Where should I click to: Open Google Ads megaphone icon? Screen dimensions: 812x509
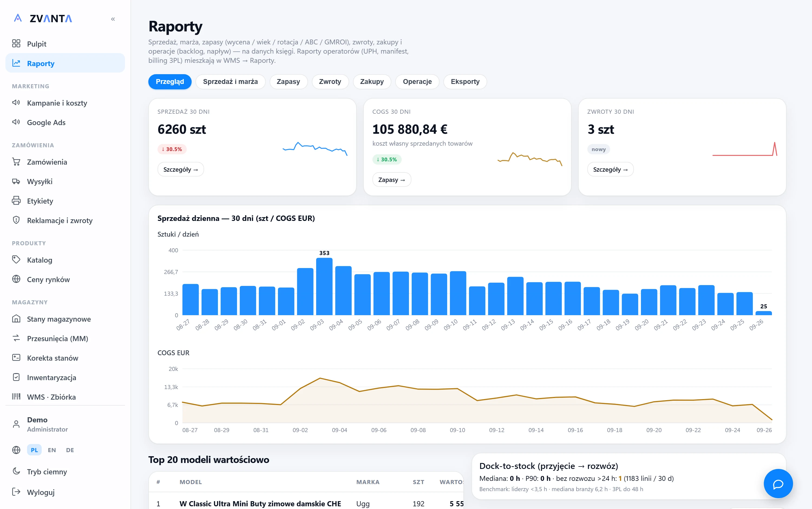(x=16, y=122)
